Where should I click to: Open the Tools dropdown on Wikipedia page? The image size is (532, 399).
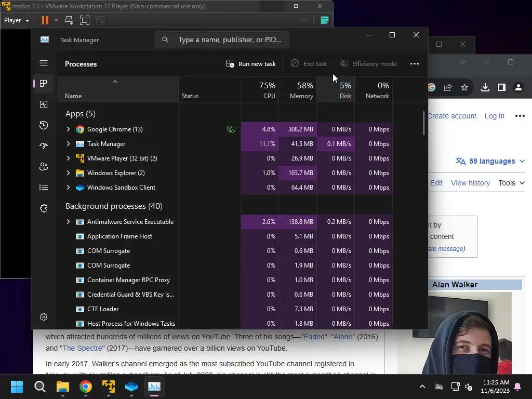pos(512,183)
